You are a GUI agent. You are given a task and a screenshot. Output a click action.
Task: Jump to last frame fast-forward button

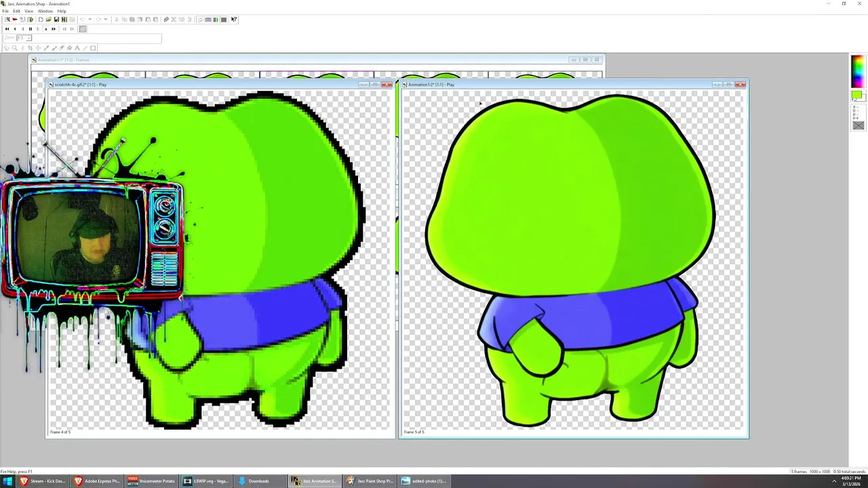coord(54,28)
